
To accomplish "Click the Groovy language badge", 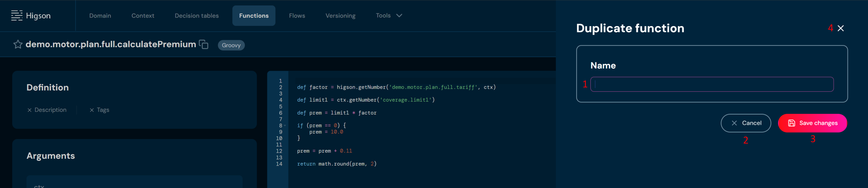I will [231, 45].
